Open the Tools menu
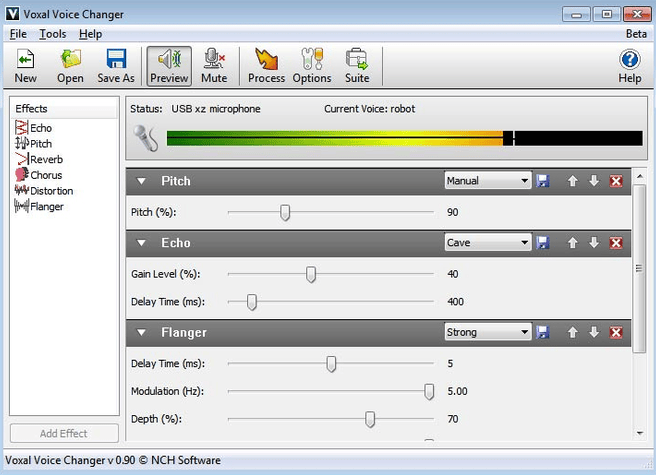The image size is (656, 475). 53,34
